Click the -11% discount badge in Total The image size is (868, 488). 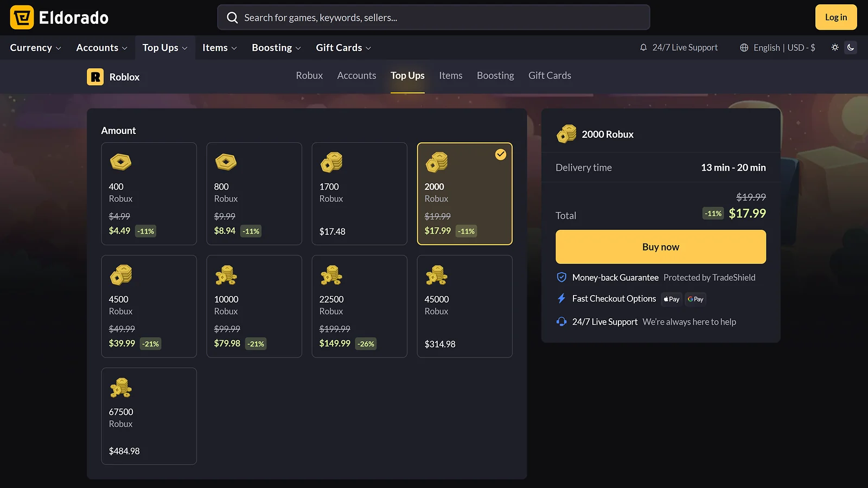(x=713, y=214)
